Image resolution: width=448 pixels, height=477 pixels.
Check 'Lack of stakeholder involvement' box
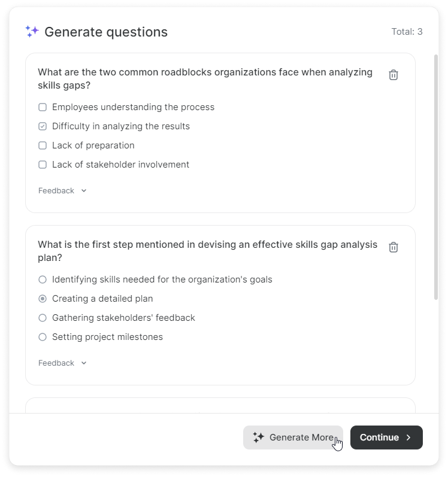pyautogui.click(x=43, y=165)
